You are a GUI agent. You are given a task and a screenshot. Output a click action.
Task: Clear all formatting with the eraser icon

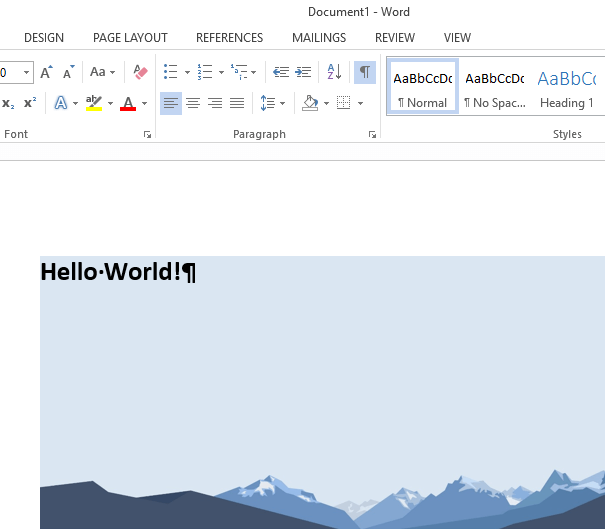[140, 72]
